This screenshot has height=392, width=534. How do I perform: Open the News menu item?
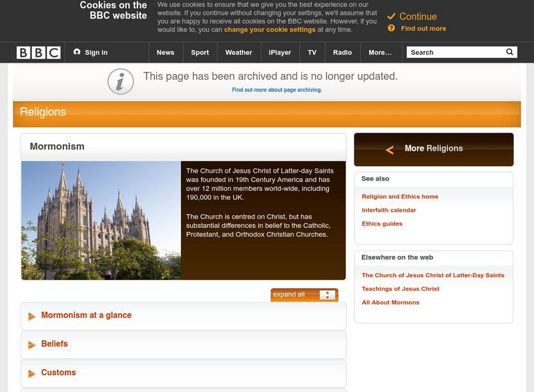click(x=166, y=53)
